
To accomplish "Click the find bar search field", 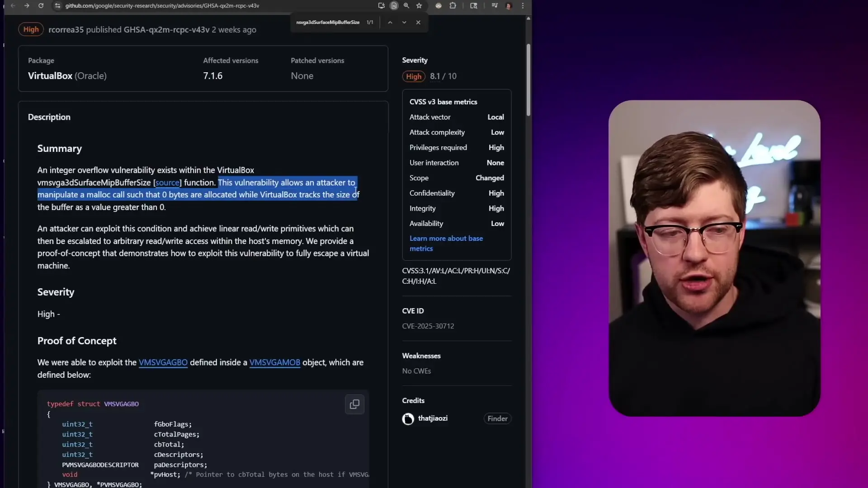I will pyautogui.click(x=328, y=22).
